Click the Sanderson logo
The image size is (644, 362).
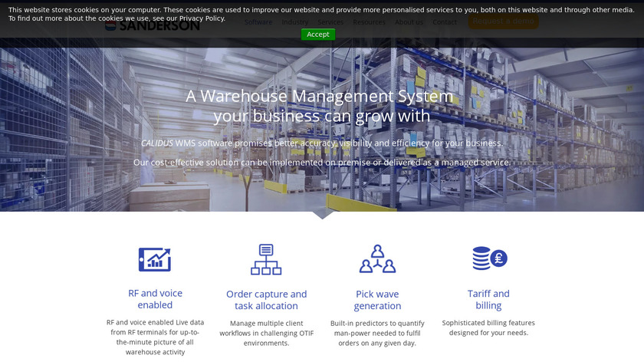click(x=153, y=25)
